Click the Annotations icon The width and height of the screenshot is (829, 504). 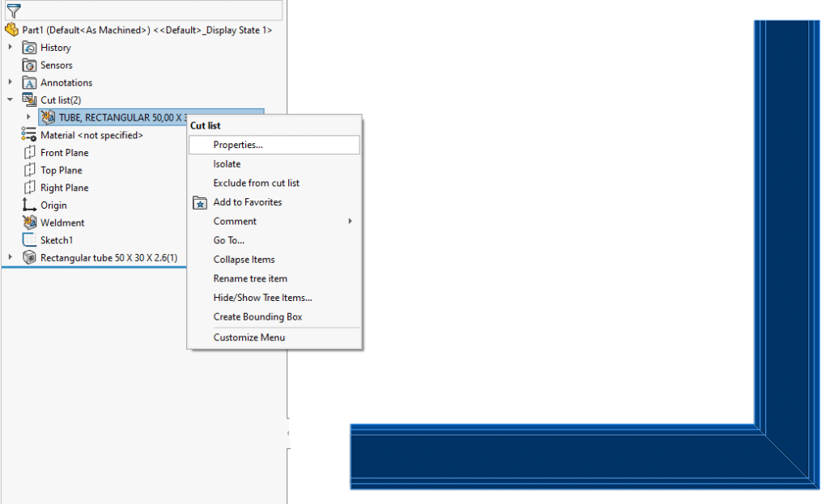point(28,82)
